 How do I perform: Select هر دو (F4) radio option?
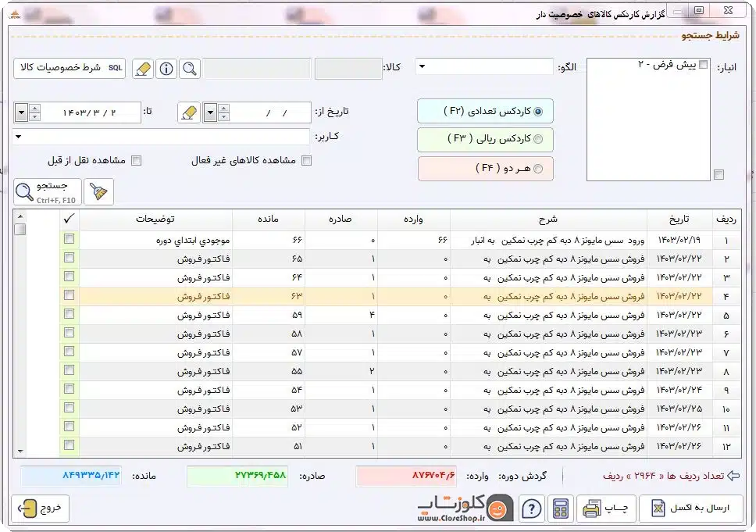[538, 169]
